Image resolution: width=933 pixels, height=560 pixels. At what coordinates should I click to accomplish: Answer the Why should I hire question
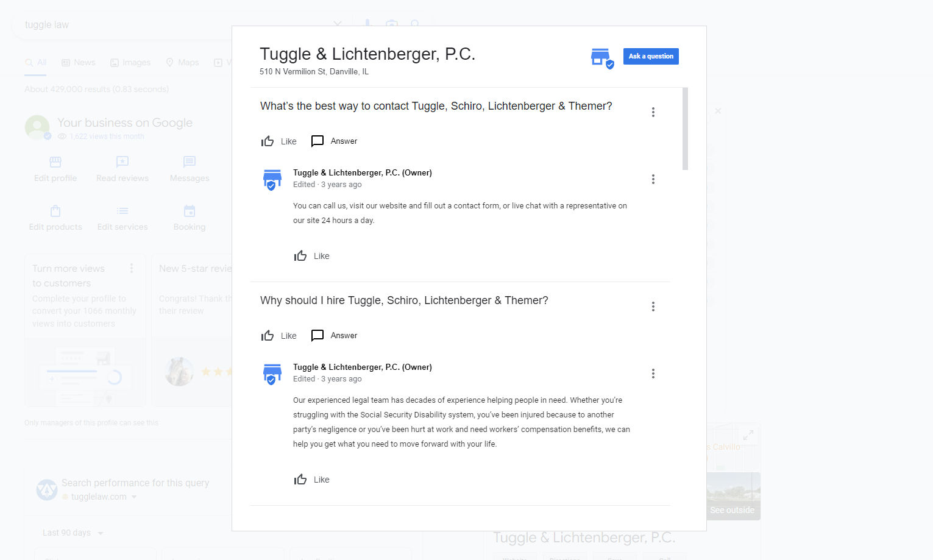334,336
